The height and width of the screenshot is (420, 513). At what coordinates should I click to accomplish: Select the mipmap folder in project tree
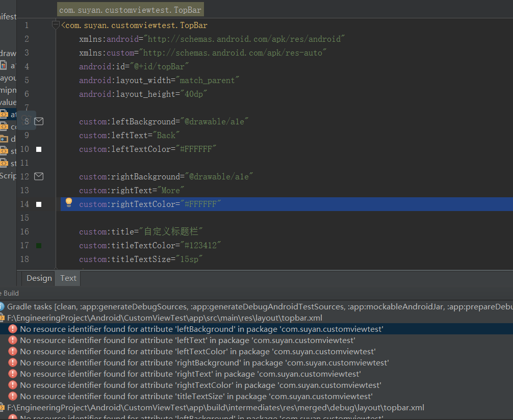(8, 90)
